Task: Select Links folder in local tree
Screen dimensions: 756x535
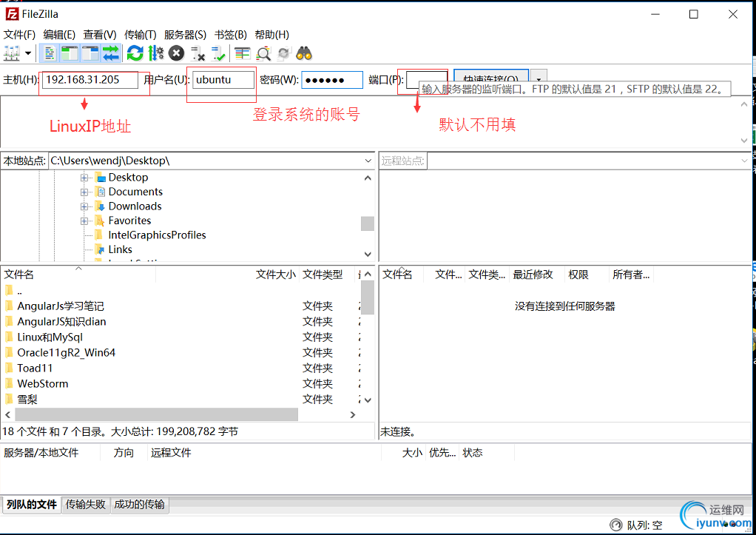Action: 120,249
